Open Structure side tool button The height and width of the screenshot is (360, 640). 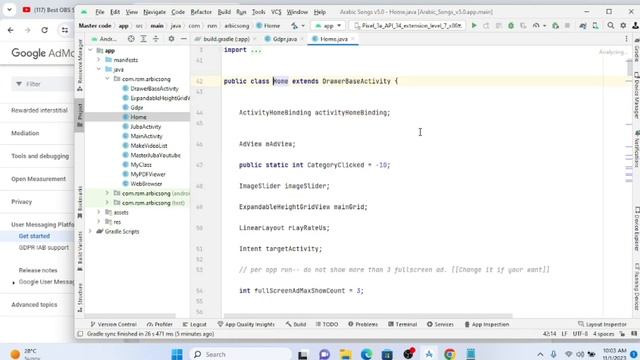tap(80, 298)
